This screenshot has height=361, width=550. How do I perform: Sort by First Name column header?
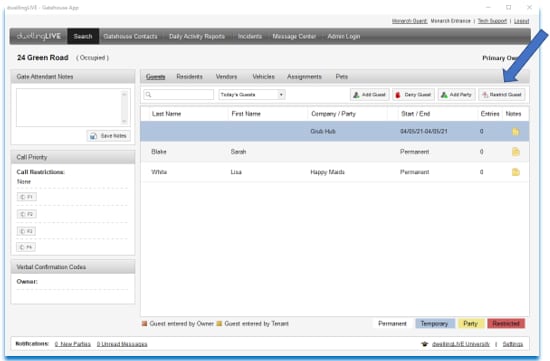pos(246,114)
